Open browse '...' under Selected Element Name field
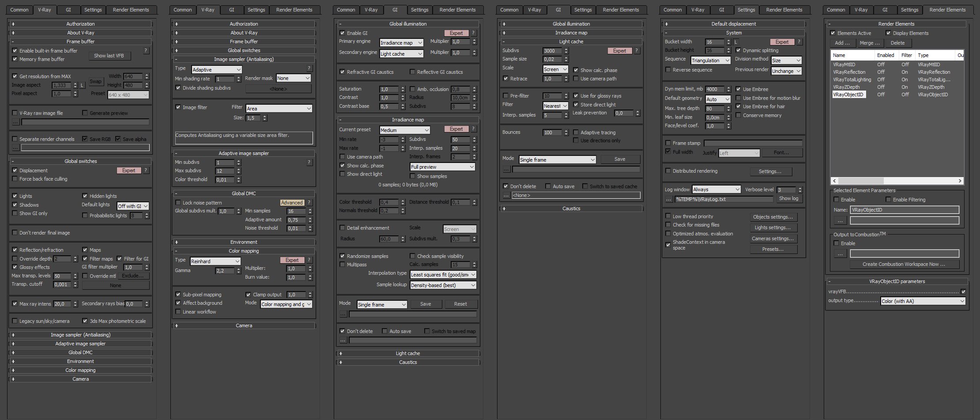Image resolution: width=980 pixels, height=420 pixels. (840, 220)
